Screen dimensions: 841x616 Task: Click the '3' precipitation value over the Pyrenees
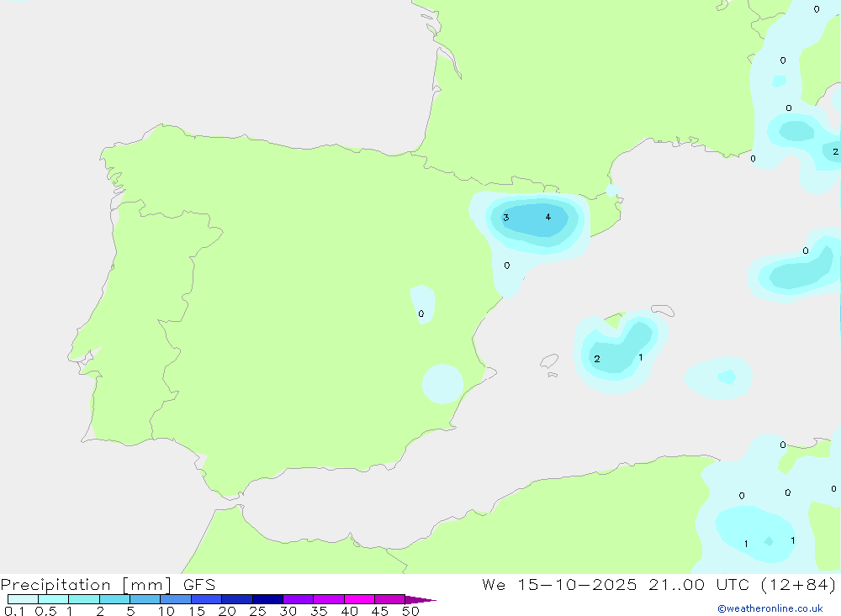(505, 218)
